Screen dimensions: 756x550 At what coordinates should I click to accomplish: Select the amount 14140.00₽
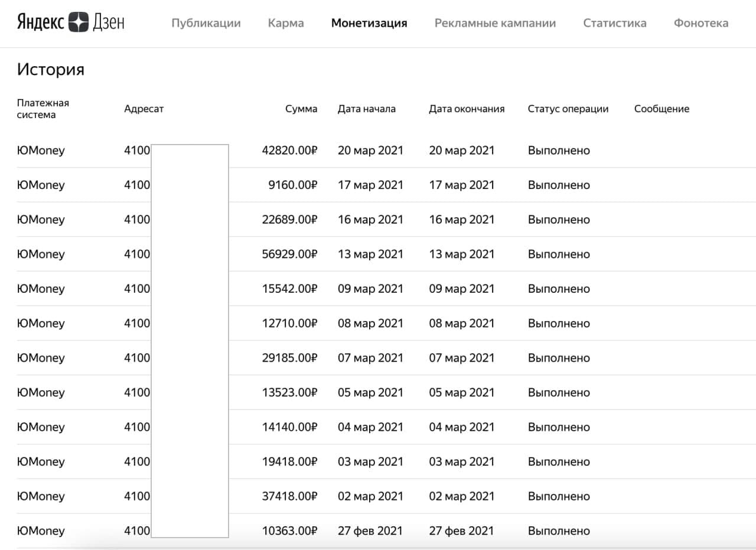[x=289, y=427]
